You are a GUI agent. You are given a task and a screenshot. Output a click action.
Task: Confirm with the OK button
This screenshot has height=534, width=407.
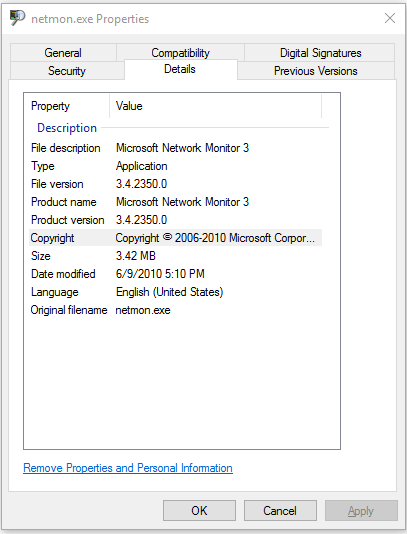[199, 511]
